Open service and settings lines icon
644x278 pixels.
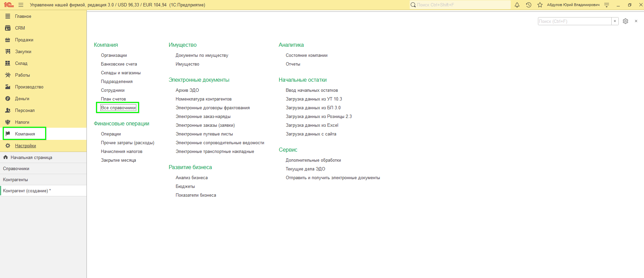click(x=607, y=5)
